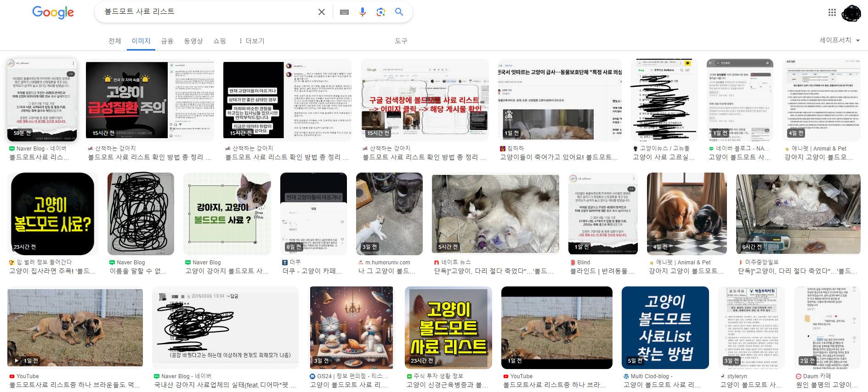
Task: Click title 더쿠 - 고양이 카페...
Action: [312, 271]
